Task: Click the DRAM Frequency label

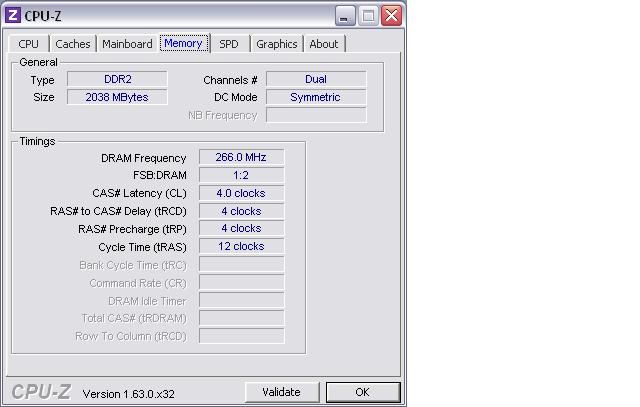Action: point(144,158)
